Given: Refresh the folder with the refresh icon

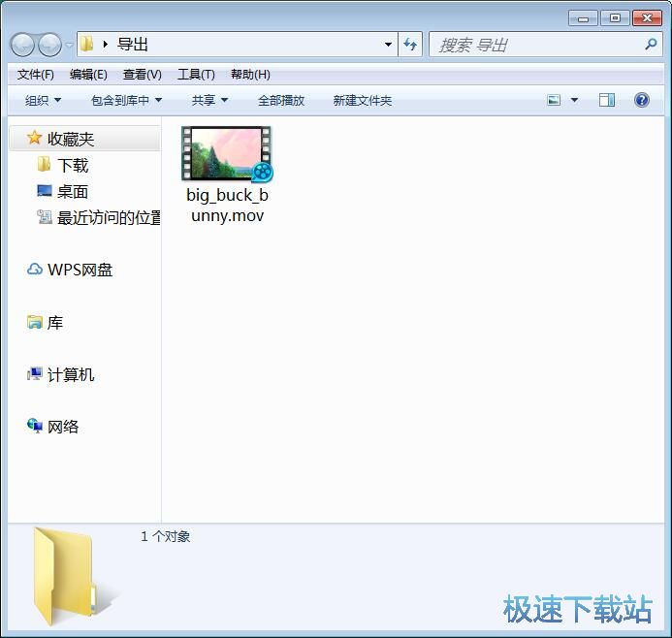Looking at the screenshot, I should 410,45.
